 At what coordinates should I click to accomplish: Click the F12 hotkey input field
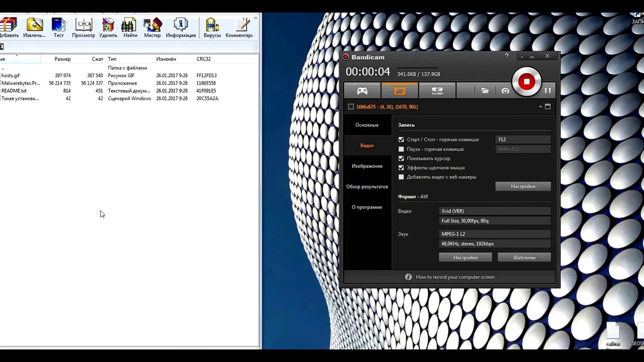(x=523, y=139)
